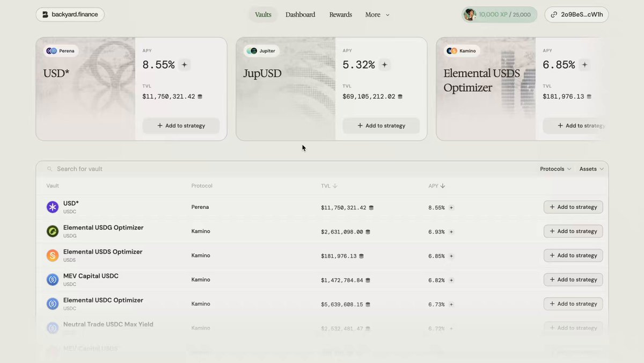Click the sparkle icon next to 8.55% in table
Viewport: 644px width, 363px height.
click(x=451, y=207)
